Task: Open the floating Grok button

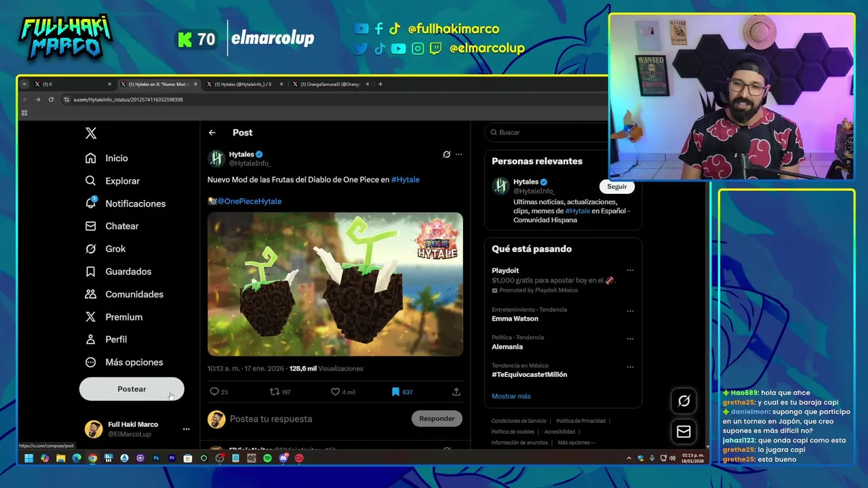Action: tap(684, 401)
